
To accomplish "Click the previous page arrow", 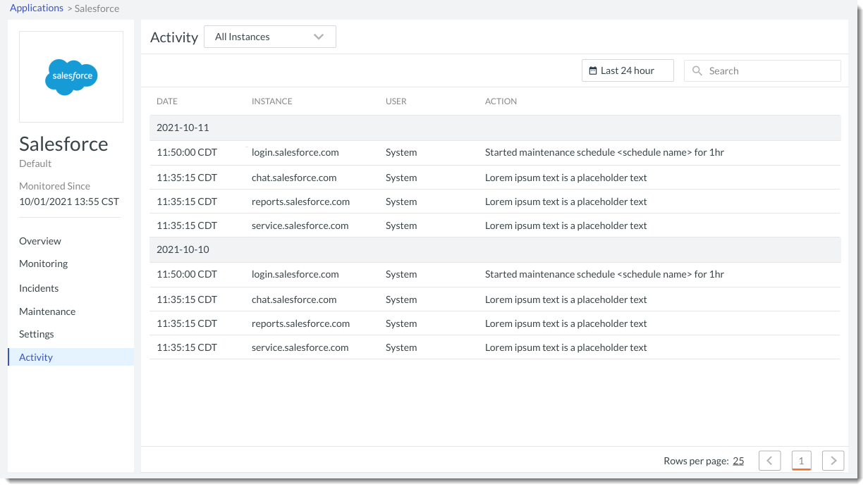I will 769,460.
